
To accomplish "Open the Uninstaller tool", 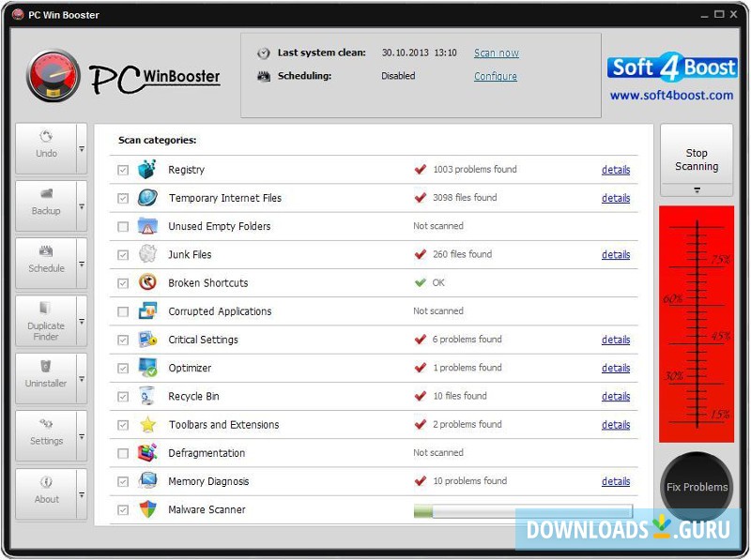I will [46, 378].
